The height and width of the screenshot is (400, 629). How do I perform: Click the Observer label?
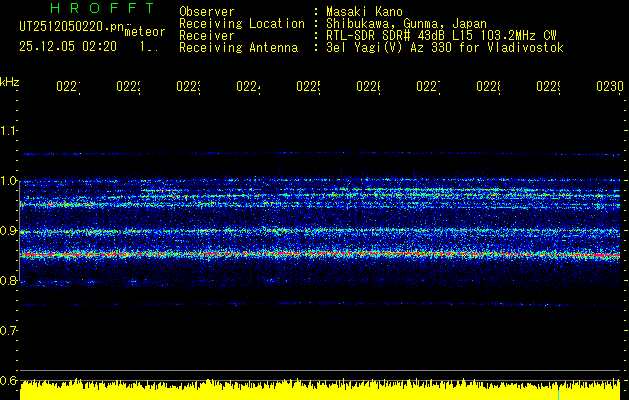(x=207, y=12)
